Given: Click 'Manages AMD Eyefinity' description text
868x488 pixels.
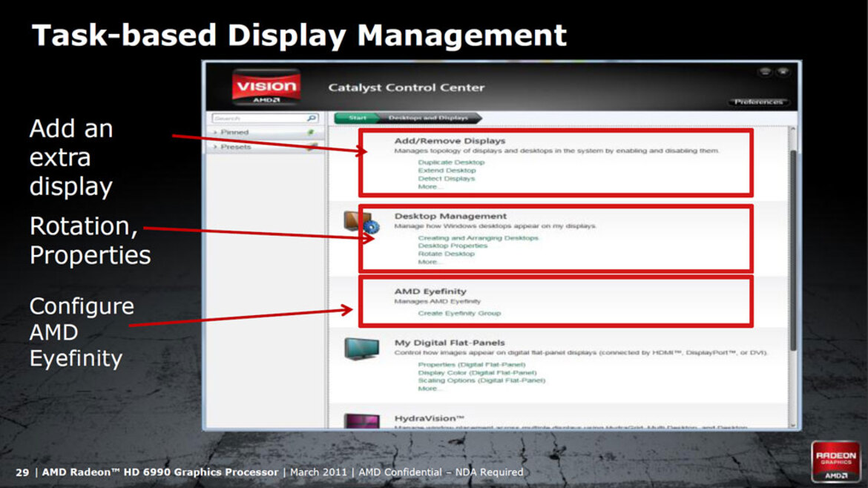Looking at the screenshot, I should 437,302.
